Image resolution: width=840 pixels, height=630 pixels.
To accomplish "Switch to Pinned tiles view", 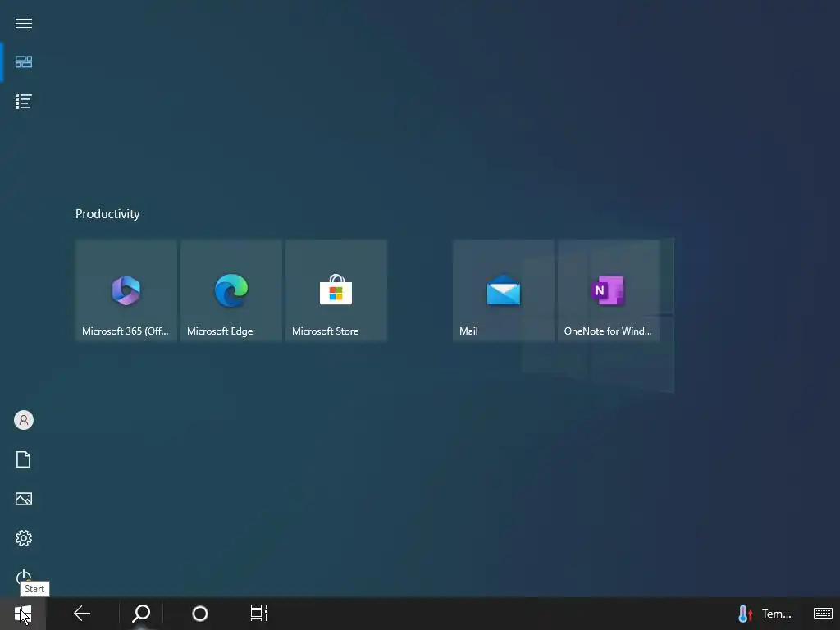I will coord(24,62).
